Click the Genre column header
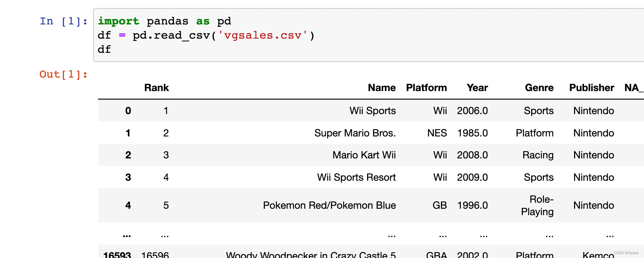This screenshot has width=644, height=258. point(539,88)
